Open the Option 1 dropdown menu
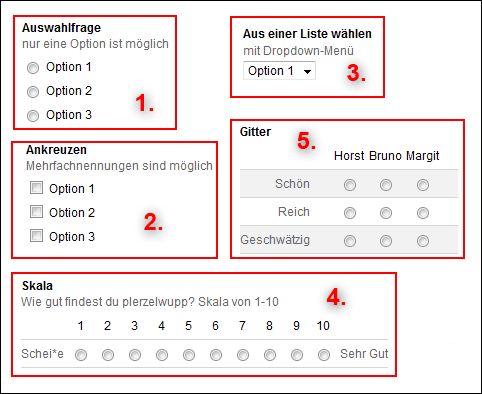Image resolution: width=482 pixels, height=394 pixels. [x=279, y=71]
